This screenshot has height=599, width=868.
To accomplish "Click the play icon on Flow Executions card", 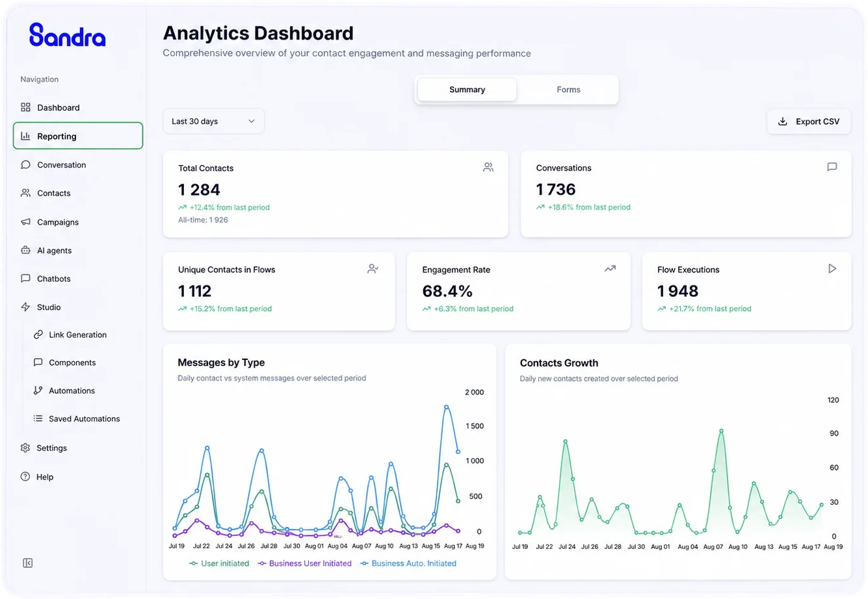I will point(832,268).
